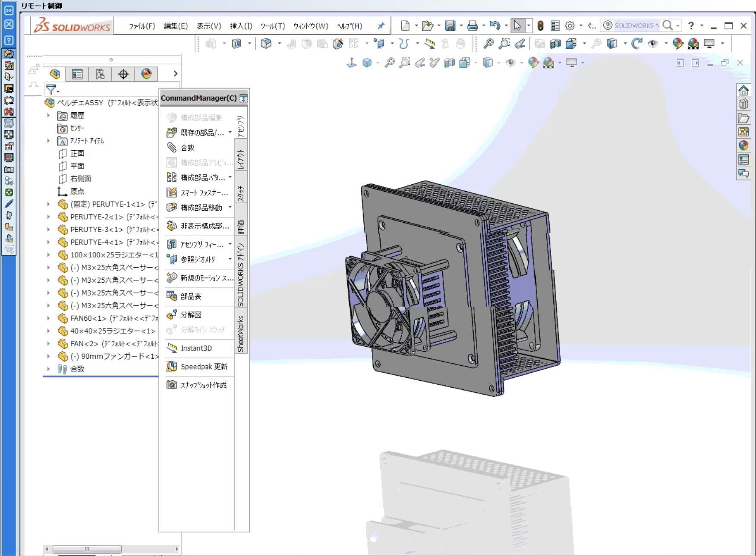Open the 構成部品移動 dropdown arrow

pyautogui.click(x=230, y=208)
